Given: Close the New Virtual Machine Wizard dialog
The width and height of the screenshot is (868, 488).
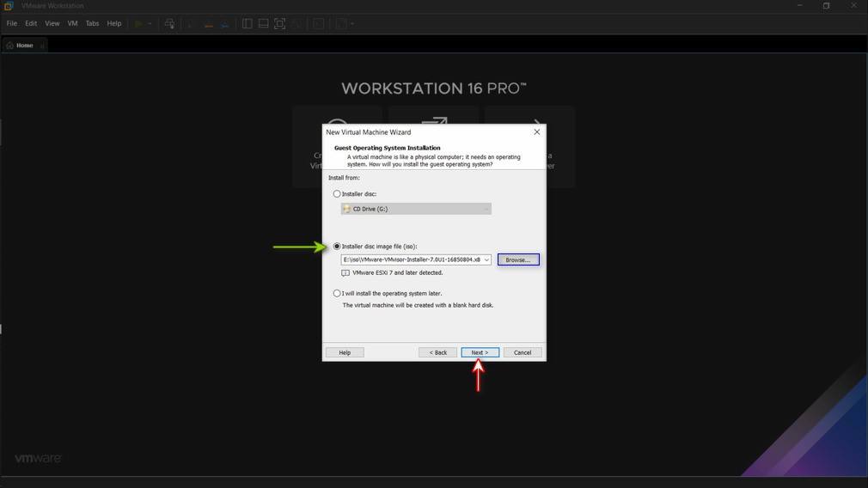Looking at the screenshot, I should [536, 131].
